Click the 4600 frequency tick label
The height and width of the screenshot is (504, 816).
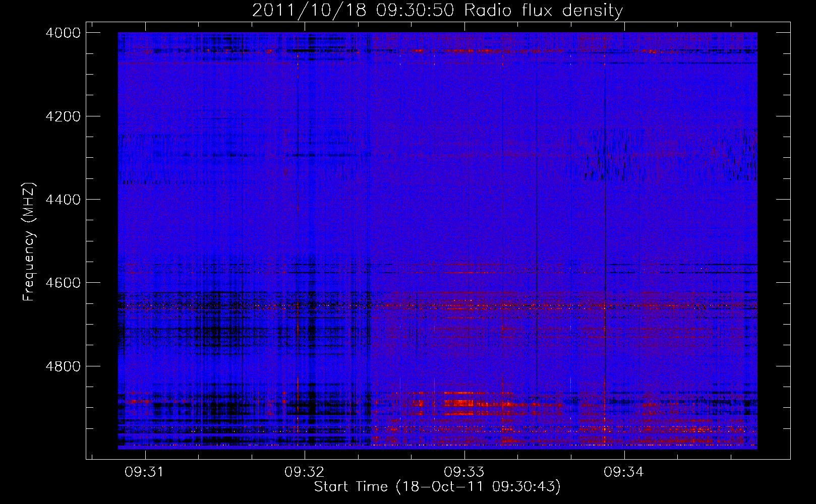click(63, 283)
